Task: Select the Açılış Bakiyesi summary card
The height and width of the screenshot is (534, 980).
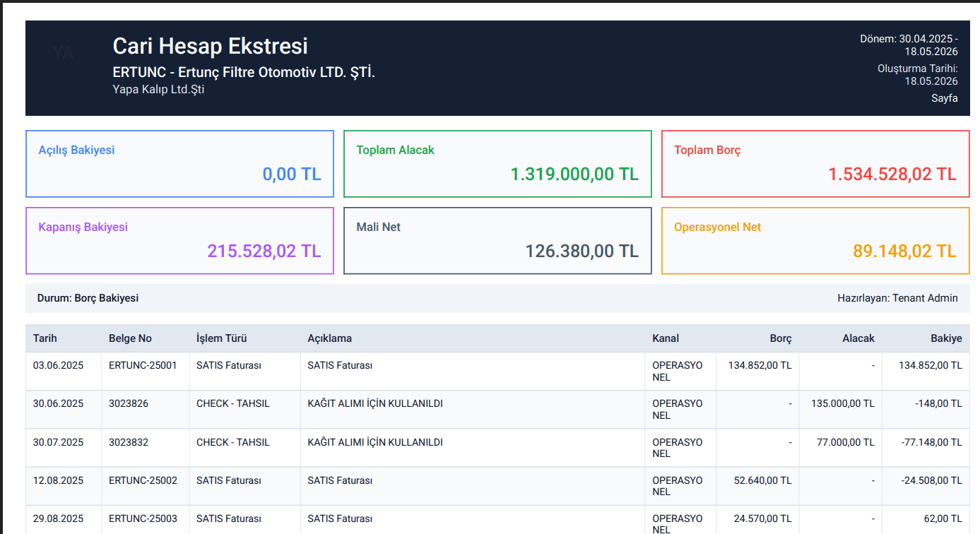Action: pos(179,164)
